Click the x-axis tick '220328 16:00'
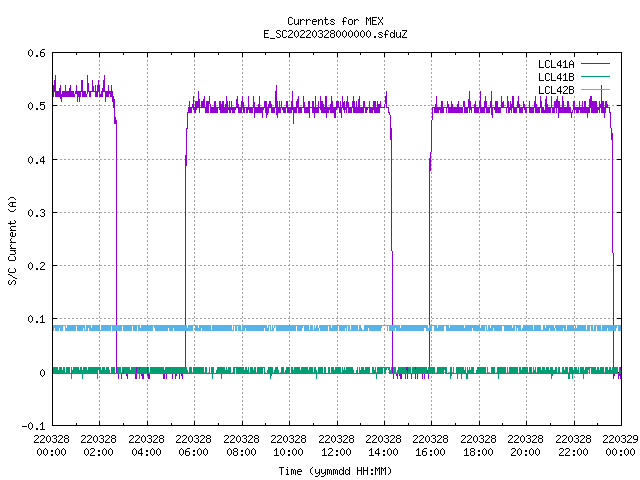 430,446
